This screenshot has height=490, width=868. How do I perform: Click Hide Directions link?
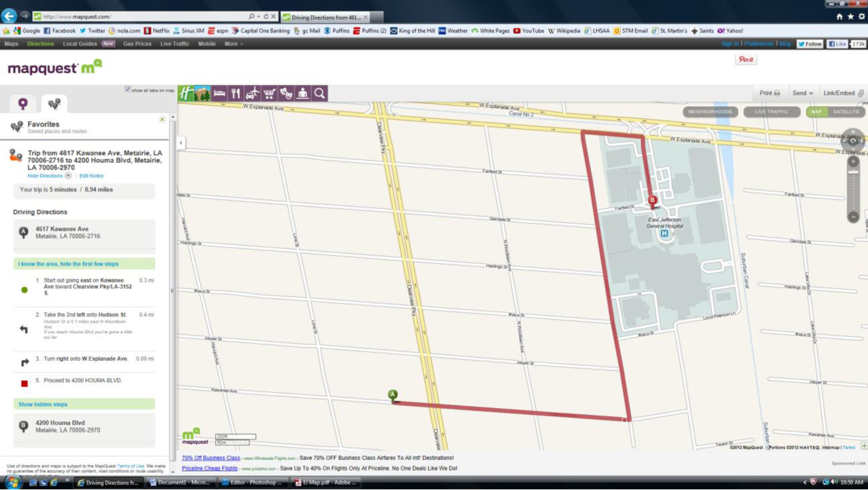45,176
